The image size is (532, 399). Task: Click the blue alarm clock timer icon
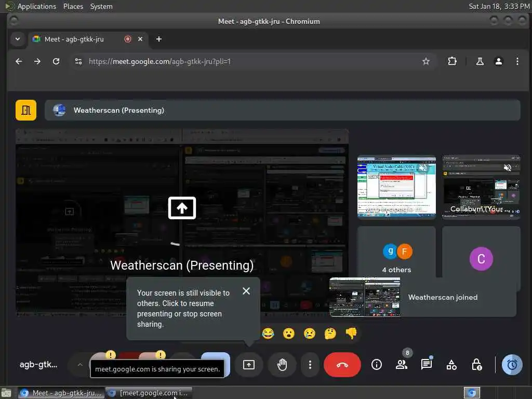tap(512, 365)
